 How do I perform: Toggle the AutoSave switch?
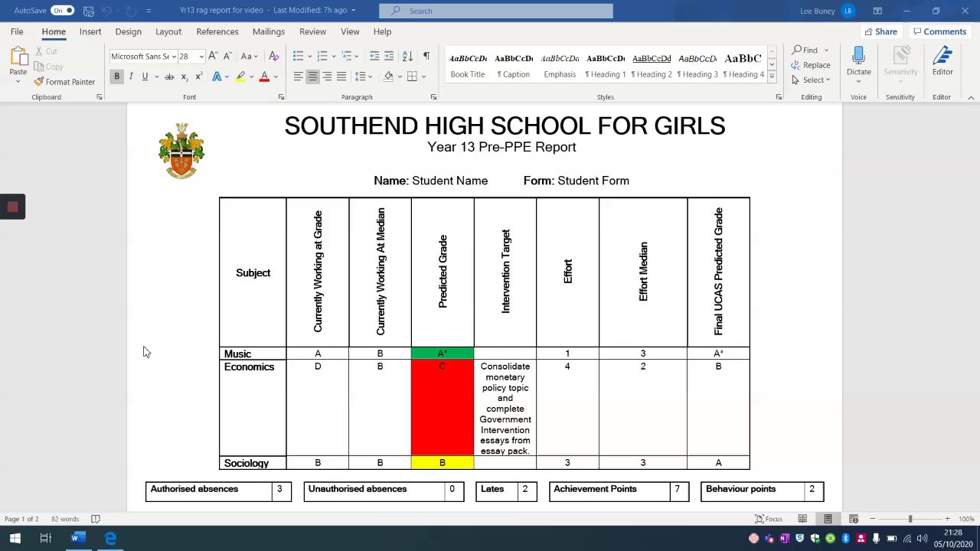(62, 11)
